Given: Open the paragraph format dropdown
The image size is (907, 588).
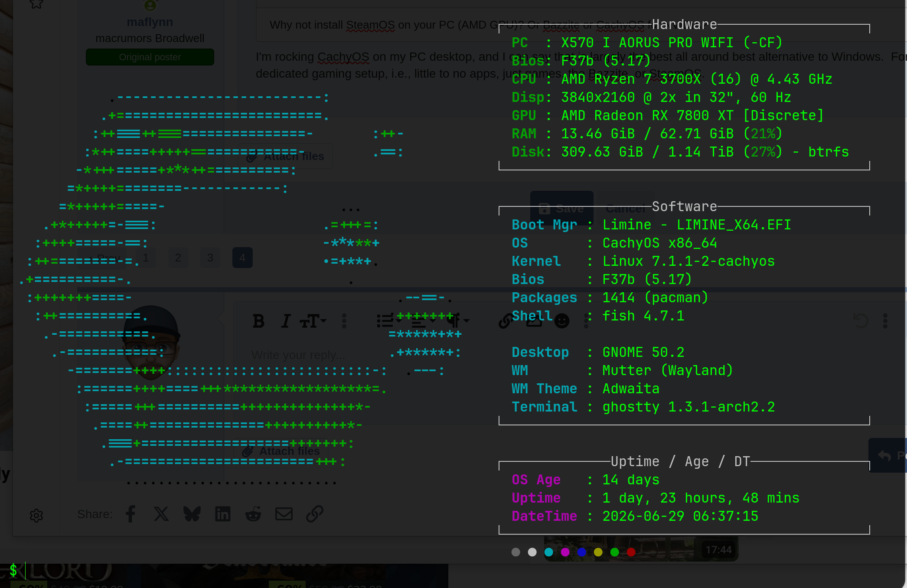Looking at the screenshot, I should (458, 321).
